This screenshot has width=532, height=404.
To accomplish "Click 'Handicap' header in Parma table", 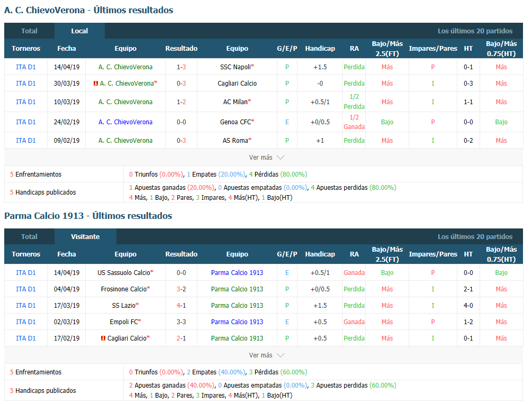I will (x=320, y=254).
